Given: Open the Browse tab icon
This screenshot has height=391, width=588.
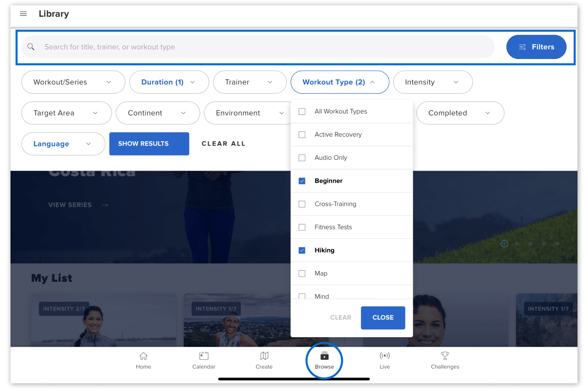Looking at the screenshot, I should (324, 356).
